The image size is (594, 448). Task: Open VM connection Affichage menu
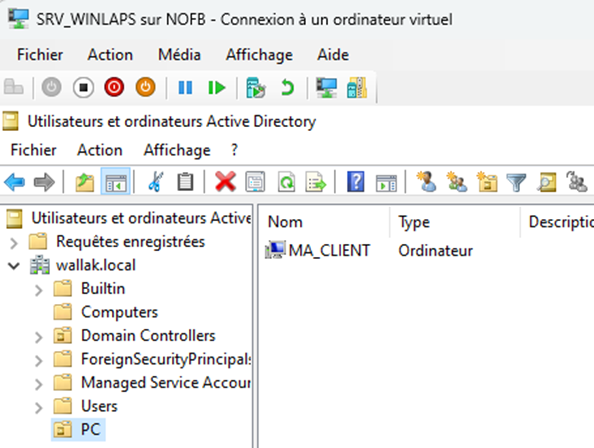click(x=259, y=55)
